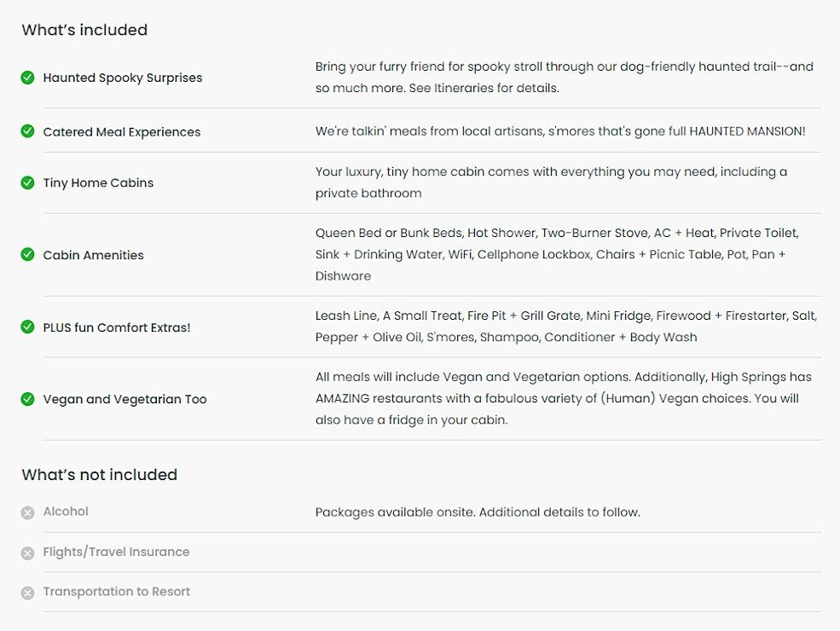Click Vegan and Vegetarian Too label
Screen dimensions: 840x631
[125, 399]
